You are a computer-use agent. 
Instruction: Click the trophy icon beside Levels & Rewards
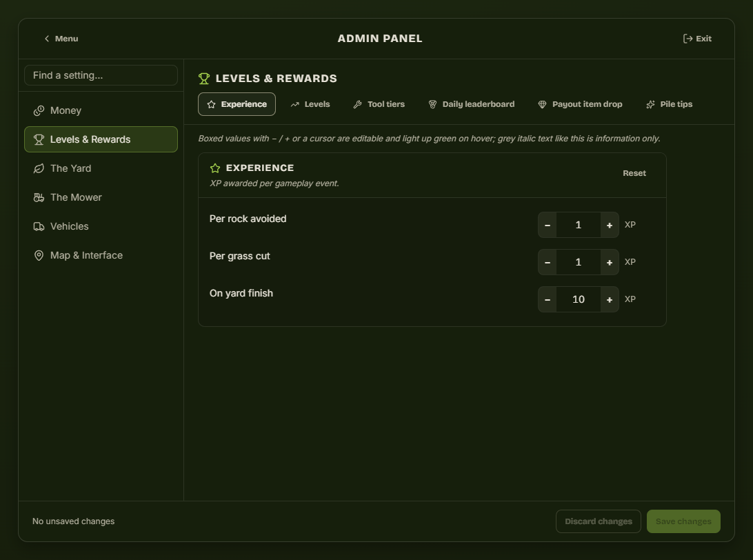(x=39, y=140)
